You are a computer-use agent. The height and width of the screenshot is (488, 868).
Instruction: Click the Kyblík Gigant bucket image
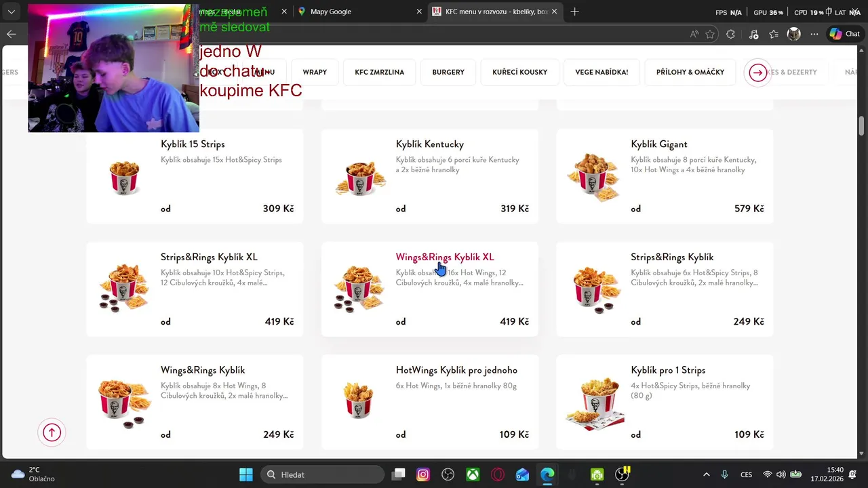point(594,177)
